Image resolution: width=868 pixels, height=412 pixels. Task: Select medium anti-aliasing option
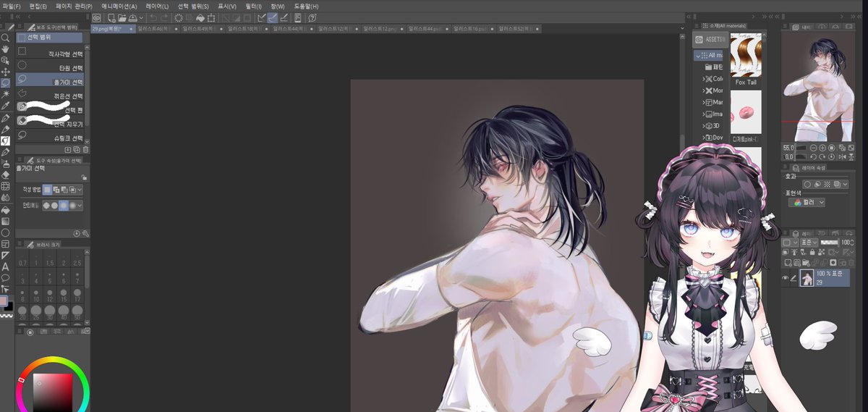(x=64, y=206)
